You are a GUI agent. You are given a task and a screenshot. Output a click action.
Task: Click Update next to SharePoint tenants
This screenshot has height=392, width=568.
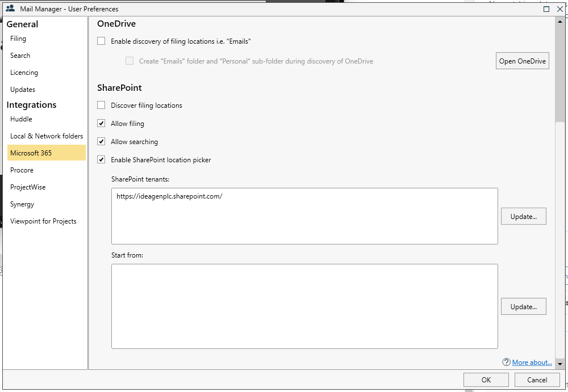pyautogui.click(x=523, y=216)
